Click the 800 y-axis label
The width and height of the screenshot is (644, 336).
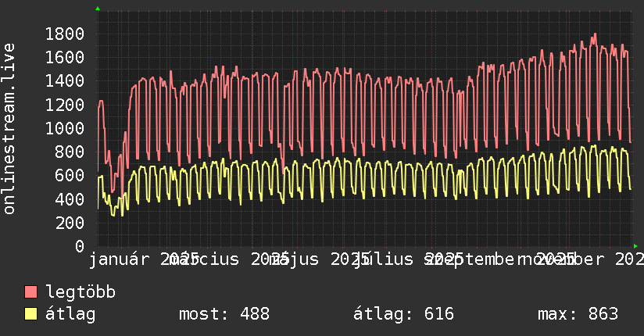coord(70,152)
